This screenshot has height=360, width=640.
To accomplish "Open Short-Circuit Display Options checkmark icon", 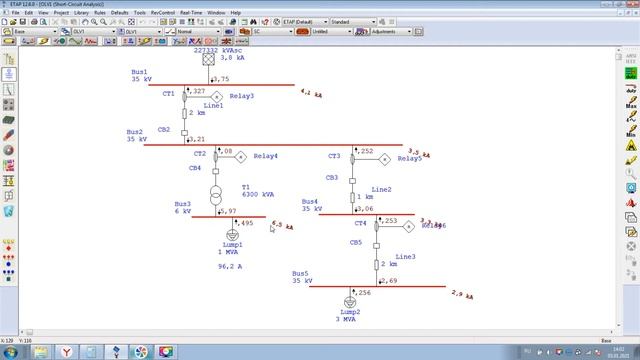I will click(631, 160).
